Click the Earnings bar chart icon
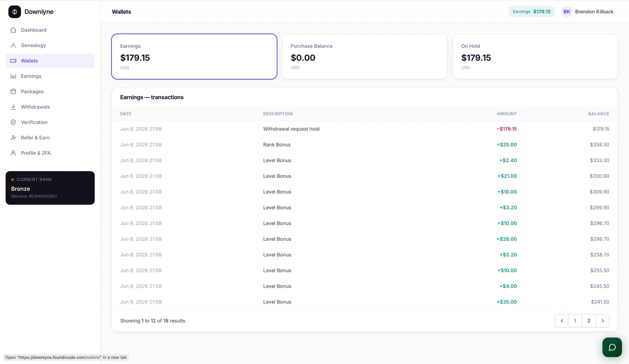The width and height of the screenshot is (629, 364). click(13, 76)
